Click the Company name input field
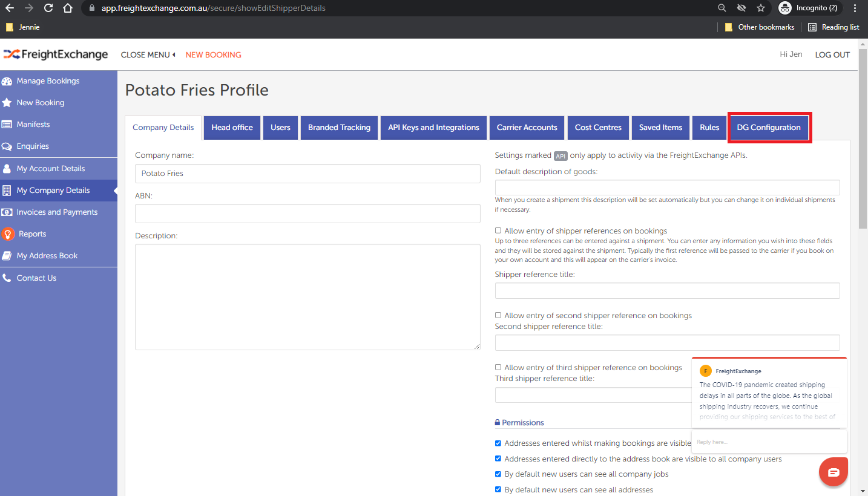The image size is (868, 496). [307, 174]
